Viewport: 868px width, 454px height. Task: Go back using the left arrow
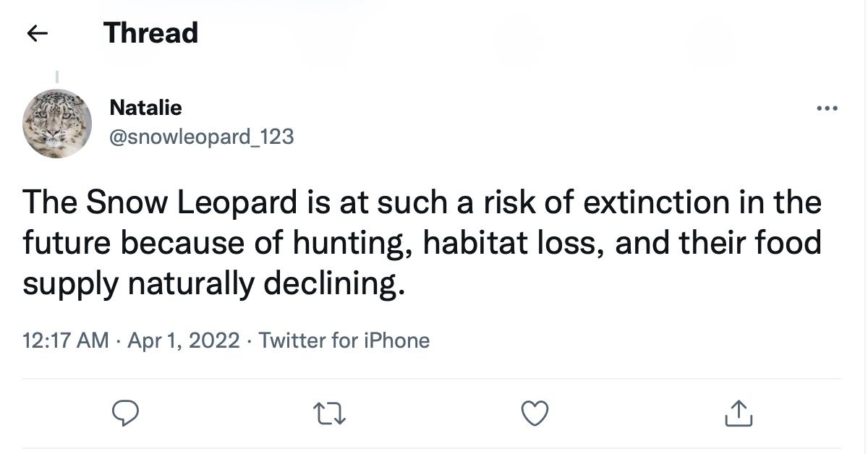point(37,33)
